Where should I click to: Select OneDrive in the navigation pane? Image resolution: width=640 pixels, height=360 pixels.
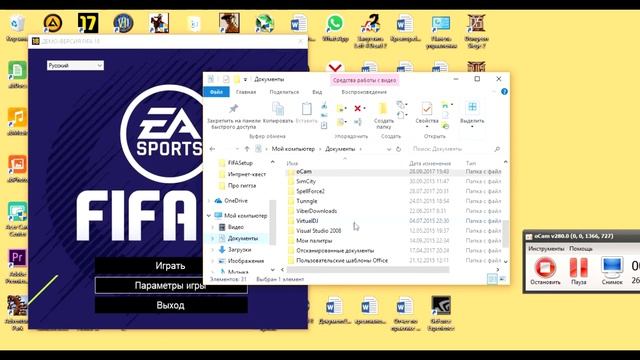(236, 200)
